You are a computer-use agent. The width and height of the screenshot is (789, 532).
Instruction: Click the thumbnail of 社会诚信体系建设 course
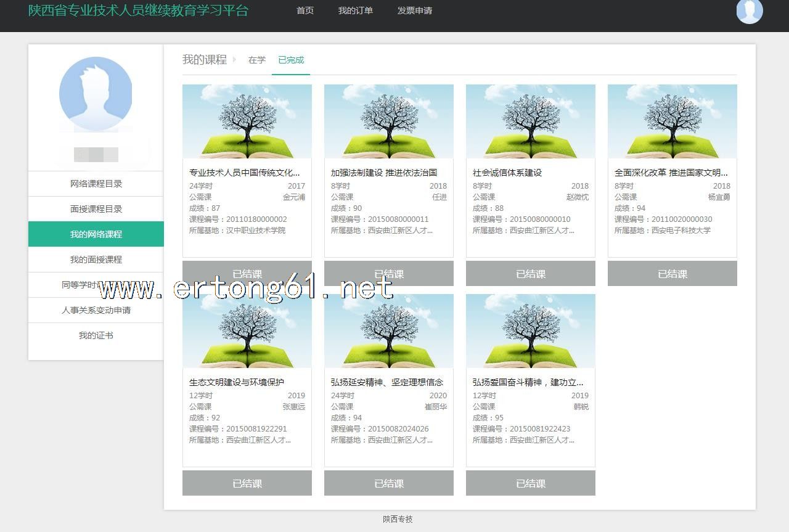point(531,121)
